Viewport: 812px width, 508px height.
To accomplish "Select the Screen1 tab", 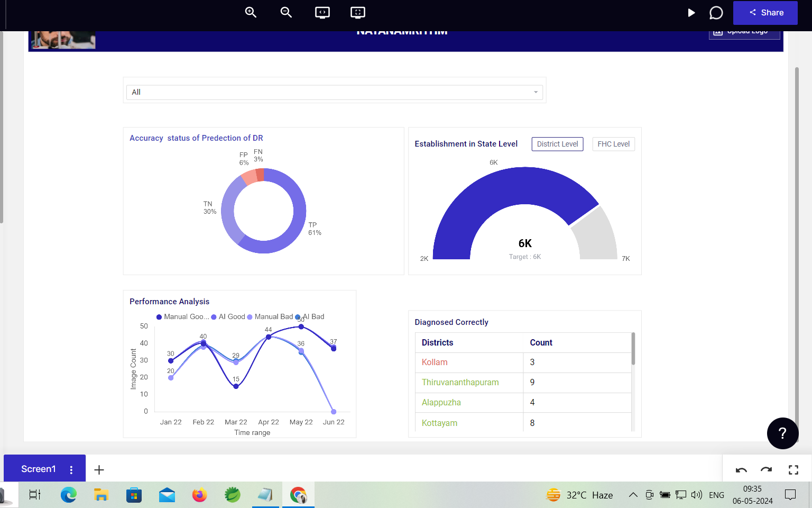I will [x=39, y=469].
